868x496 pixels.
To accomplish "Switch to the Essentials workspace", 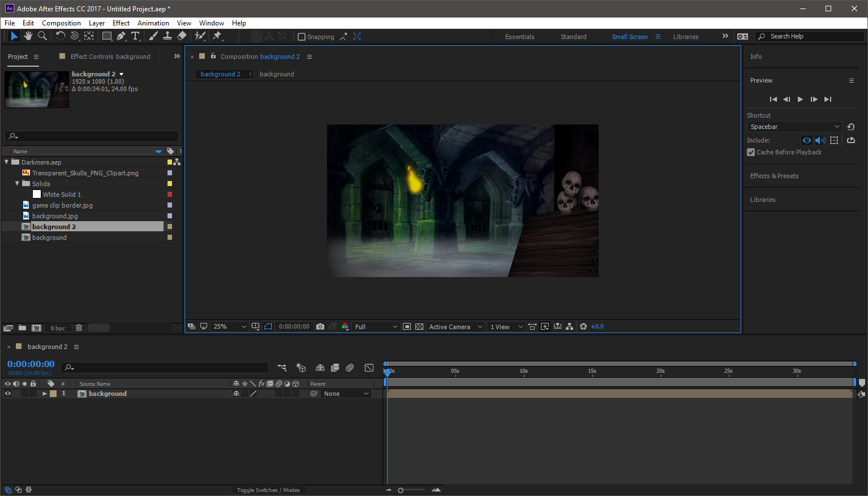I will tap(519, 37).
